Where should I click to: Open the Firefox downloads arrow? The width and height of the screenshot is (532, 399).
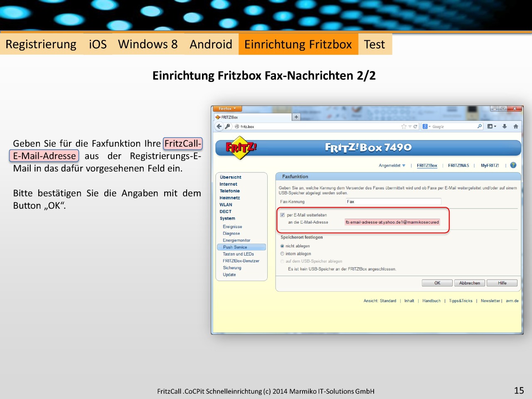pyautogui.click(x=505, y=126)
